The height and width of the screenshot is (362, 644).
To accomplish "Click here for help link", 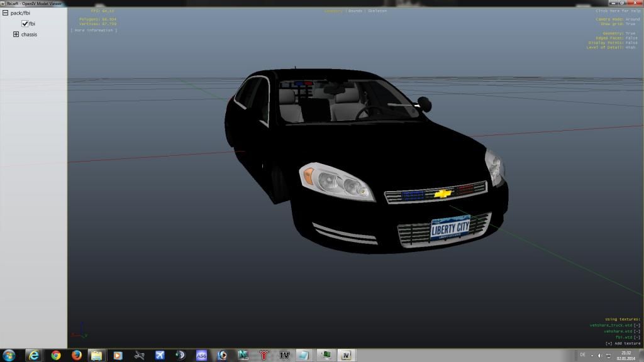I will pyautogui.click(x=616, y=10).
